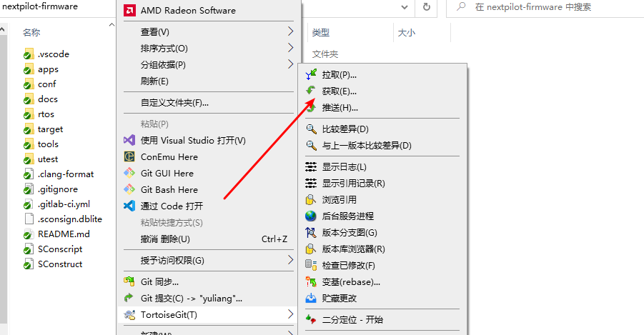Select the README.md file
The height and width of the screenshot is (335, 644).
tap(57, 234)
